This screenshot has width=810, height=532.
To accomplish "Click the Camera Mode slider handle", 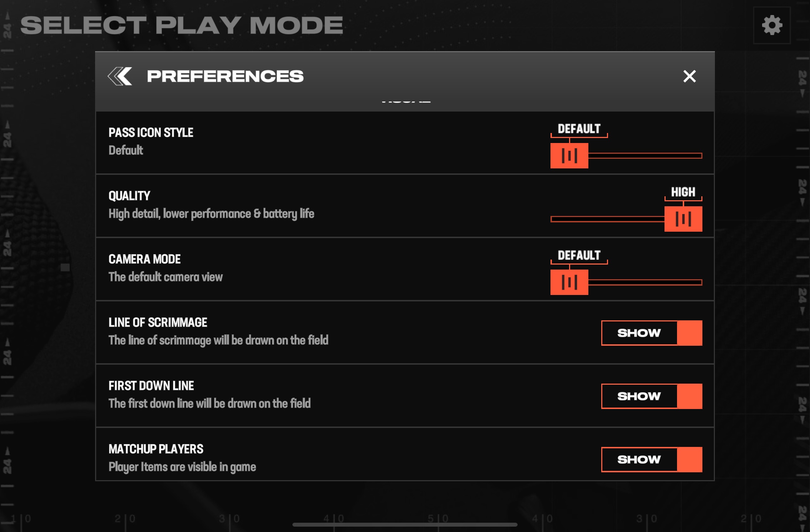I will tap(569, 282).
